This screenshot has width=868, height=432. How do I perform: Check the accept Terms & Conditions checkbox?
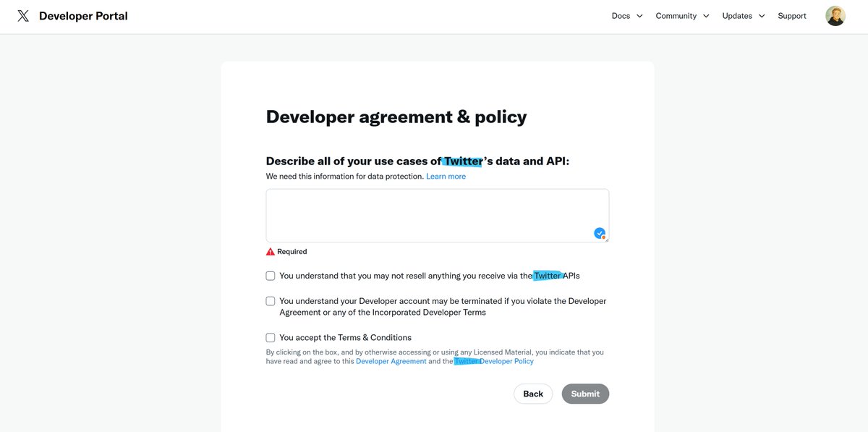tap(271, 337)
